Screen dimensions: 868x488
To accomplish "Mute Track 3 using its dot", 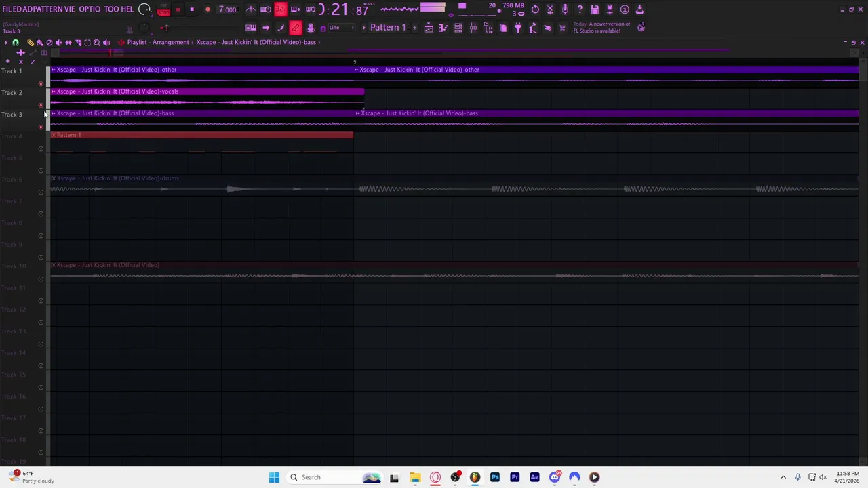I will click(x=41, y=127).
